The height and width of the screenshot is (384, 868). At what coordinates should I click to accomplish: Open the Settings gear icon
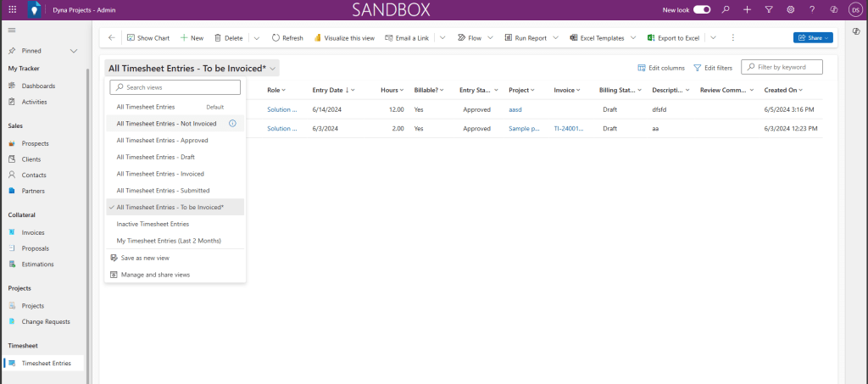point(790,9)
